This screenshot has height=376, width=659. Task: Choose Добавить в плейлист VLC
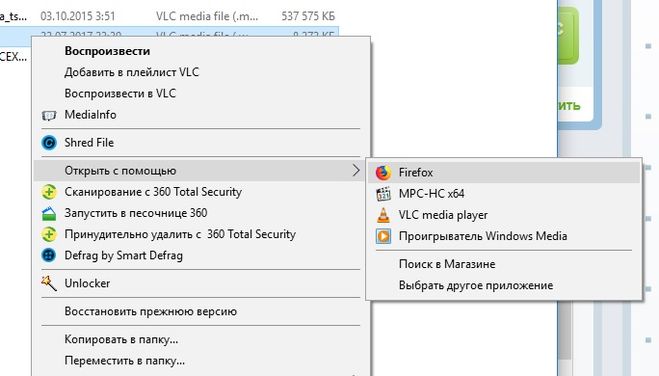(132, 72)
